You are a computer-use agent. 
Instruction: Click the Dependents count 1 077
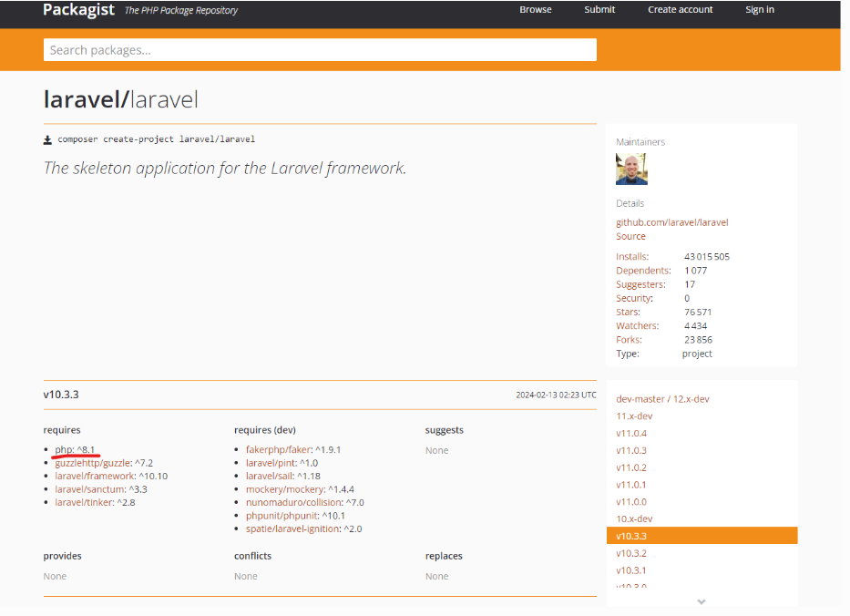tap(695, 271)
